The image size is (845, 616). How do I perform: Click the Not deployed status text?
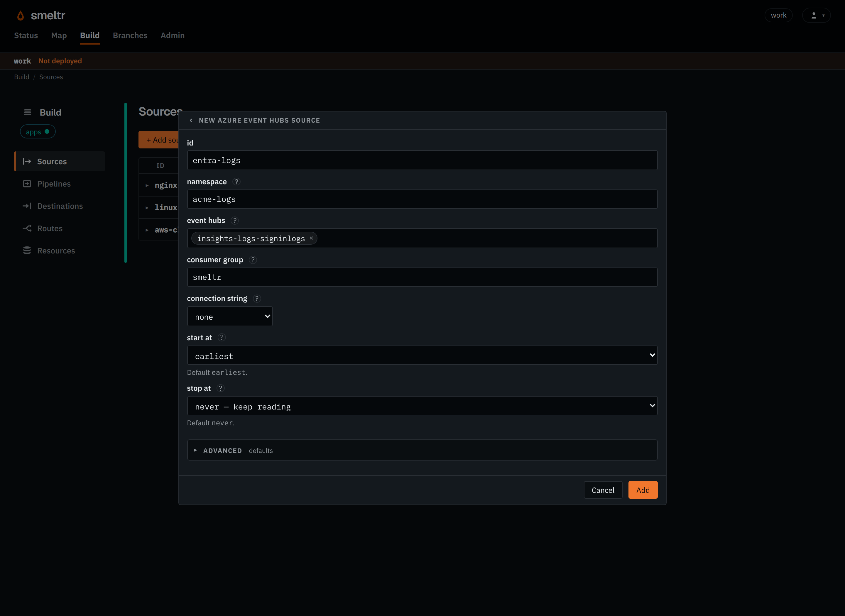tap(60, 61)
